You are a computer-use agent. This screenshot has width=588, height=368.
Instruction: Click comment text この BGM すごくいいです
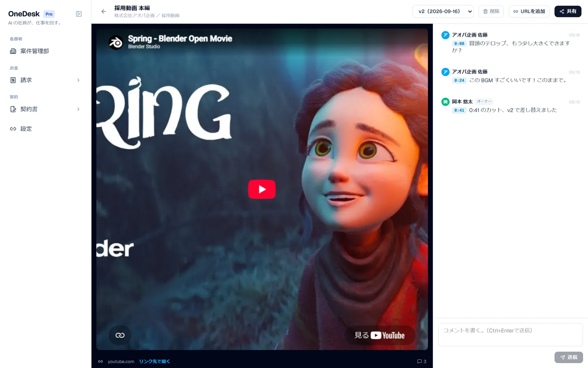click(518, 80)
